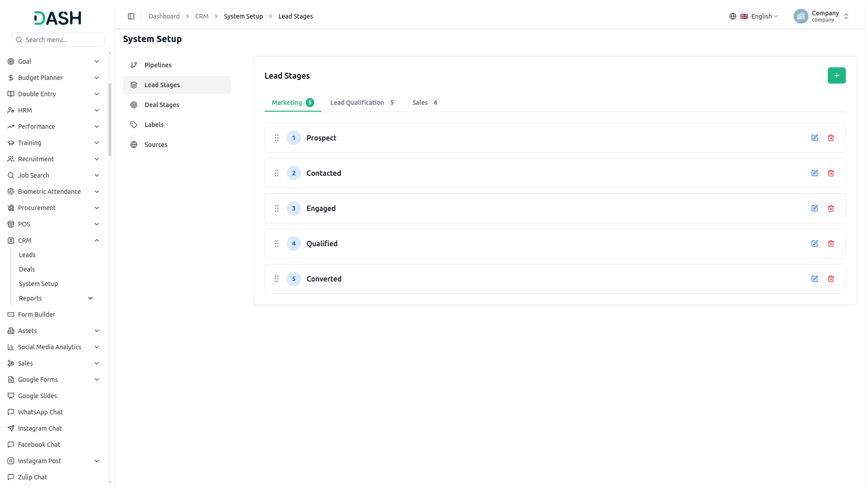The height and width of the screenshot is (488, 868).
Task: Edit the Converted stage
Action: coord(815,279)
